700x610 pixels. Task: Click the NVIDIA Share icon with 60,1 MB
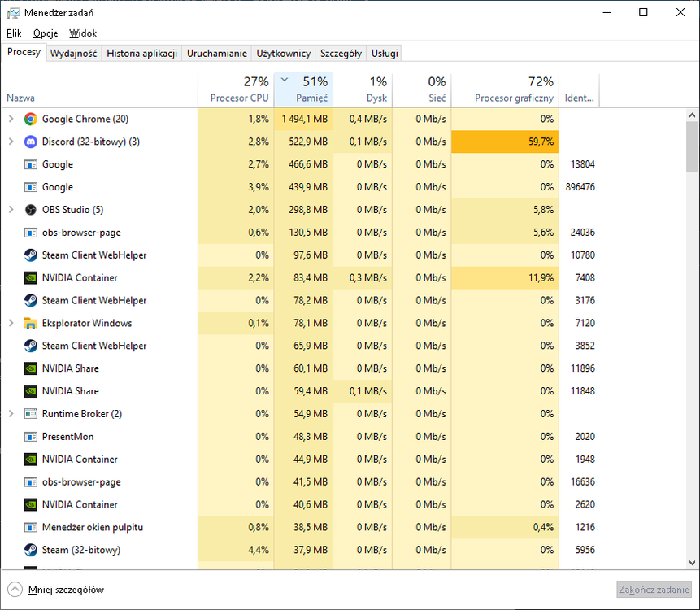point(30,368)
